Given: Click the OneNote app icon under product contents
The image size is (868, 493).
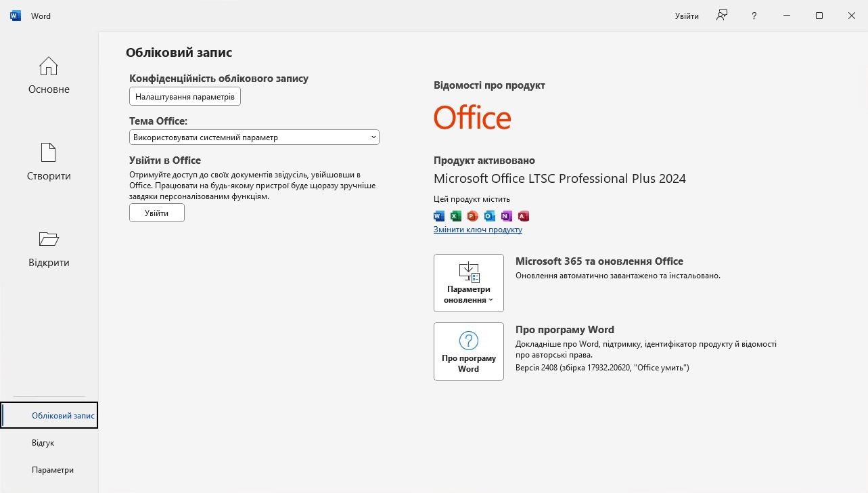Looking at the screenshot, I should [x=507, y=216].
